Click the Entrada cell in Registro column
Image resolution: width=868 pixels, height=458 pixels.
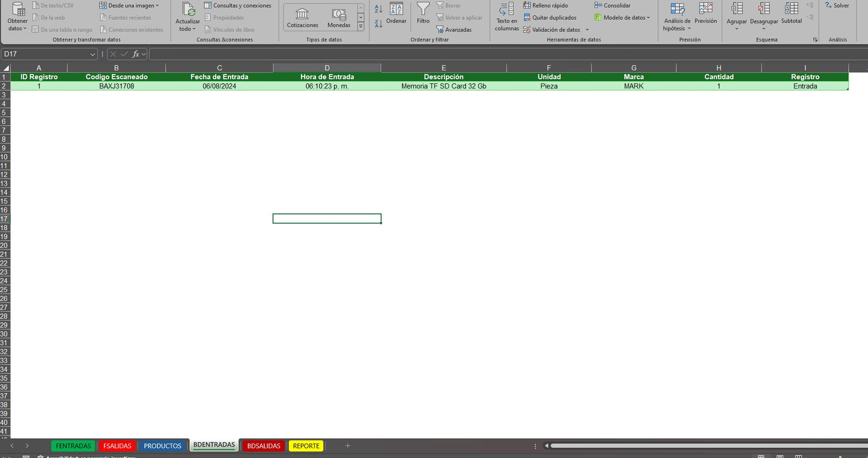coord(805,86)
